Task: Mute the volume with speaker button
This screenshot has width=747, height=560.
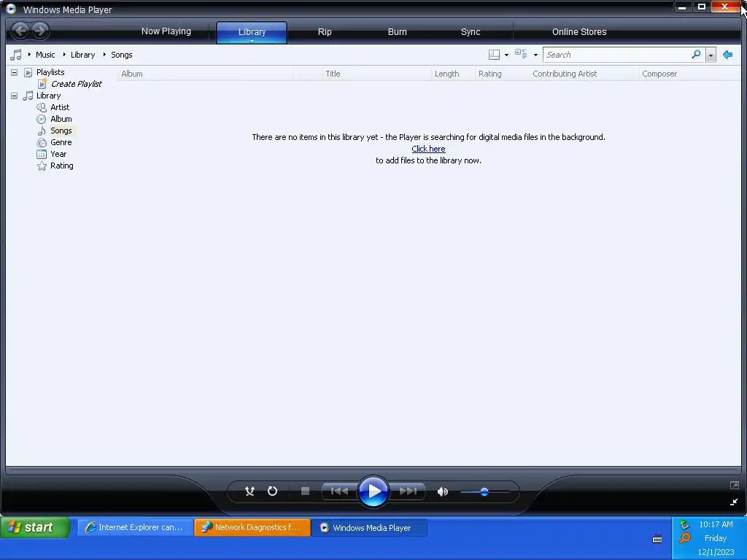Action: click(x=443, y=491)
